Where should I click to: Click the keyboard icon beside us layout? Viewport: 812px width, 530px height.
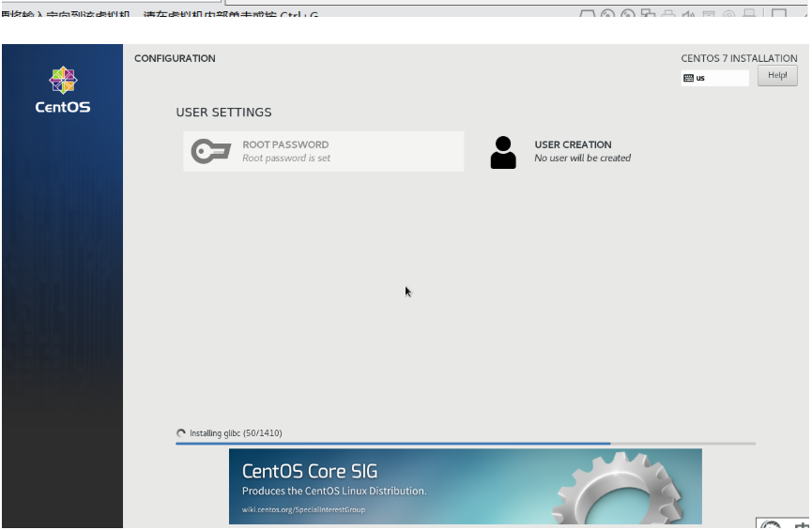point(688,78)
